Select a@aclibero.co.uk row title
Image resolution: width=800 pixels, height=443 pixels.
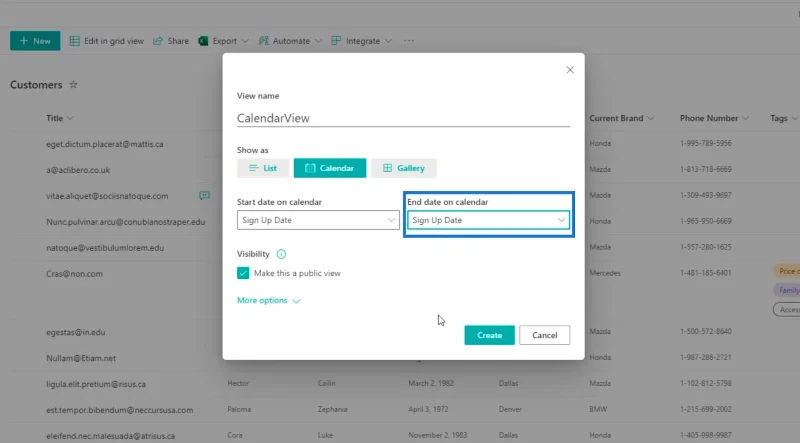pos(78,170)
